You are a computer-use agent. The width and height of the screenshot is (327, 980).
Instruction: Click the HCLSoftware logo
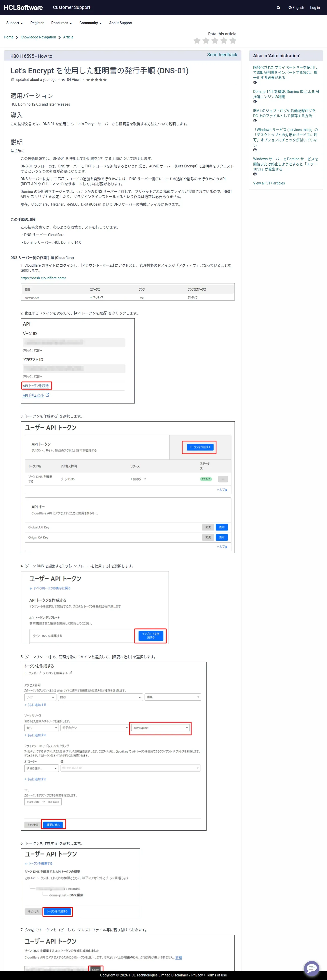(x=23, y=8)
